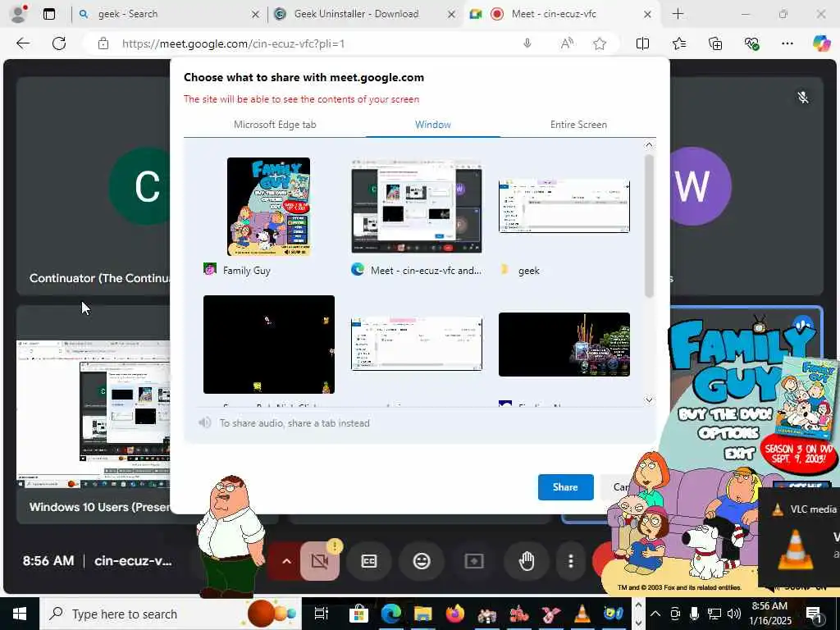Click the geek window label text
Viewport: 840px width, 630px height.
tap(529, 271)
